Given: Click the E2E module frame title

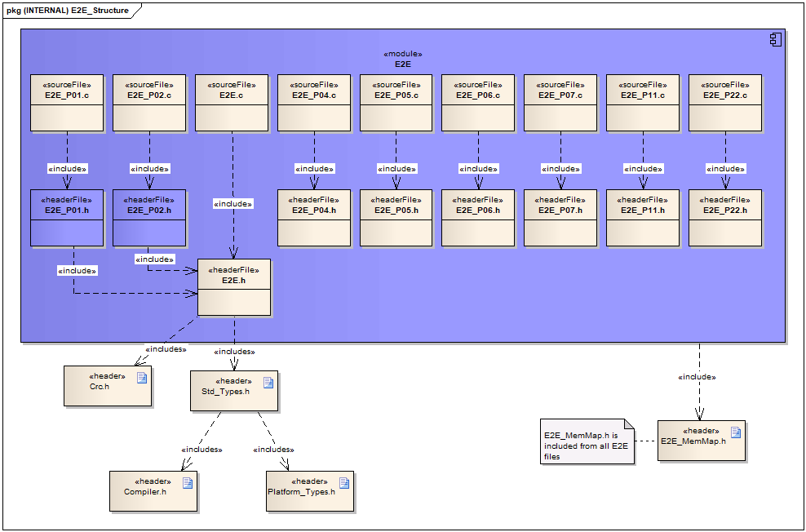Looking at the screenshot, I should click(401, 60).
